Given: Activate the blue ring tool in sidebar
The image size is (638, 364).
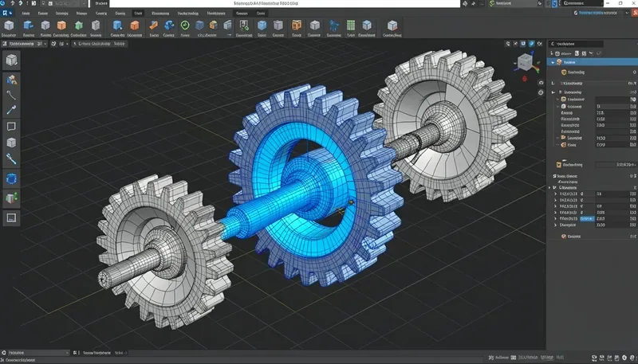Looking at the screenshot, I should (11, 178).
